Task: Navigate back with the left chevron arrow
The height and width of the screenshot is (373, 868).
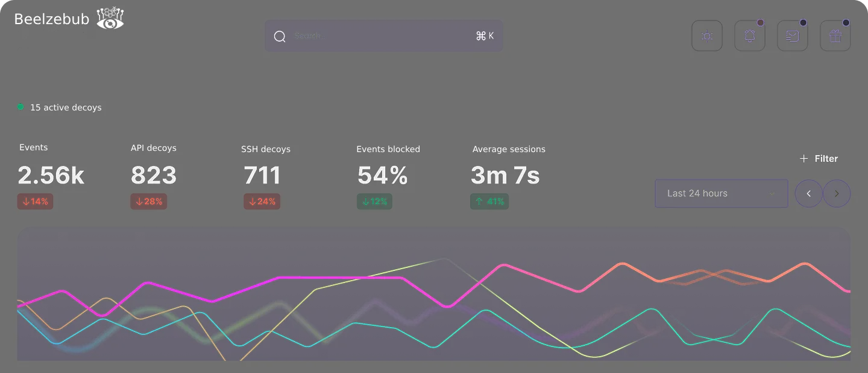Action: pyautogui.click(x=808, y=193)
